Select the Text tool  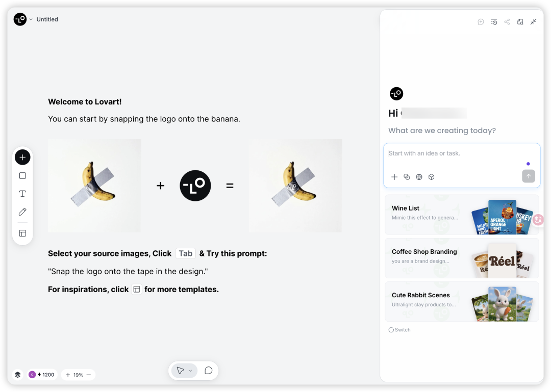click(x=22, y=194)
